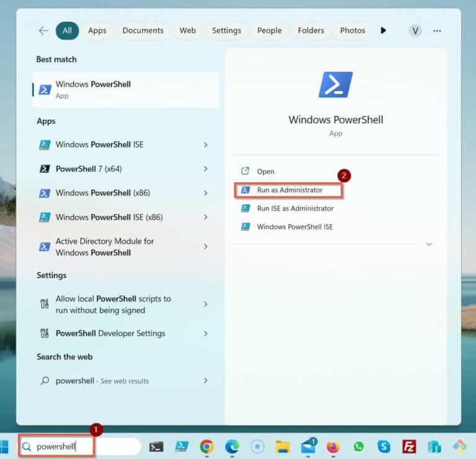Open Google Chrome on taskbar
Viewport: 476px width, 459px height.
207,447
